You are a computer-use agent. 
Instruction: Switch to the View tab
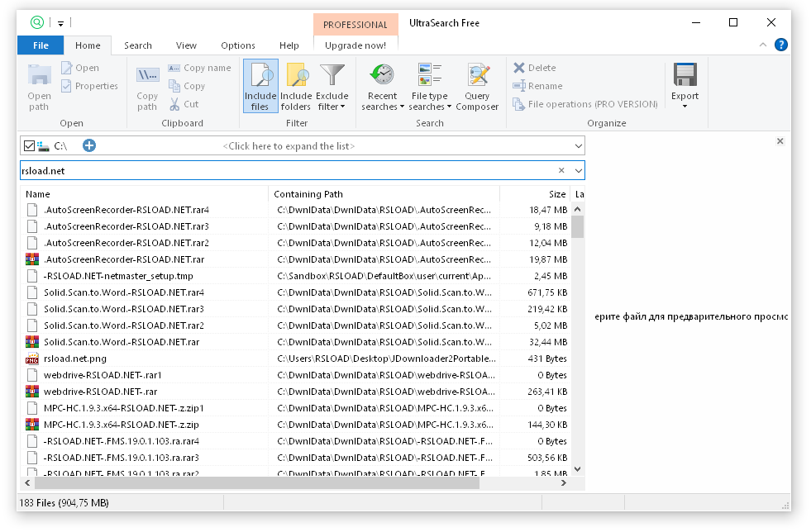coord(186,45)
